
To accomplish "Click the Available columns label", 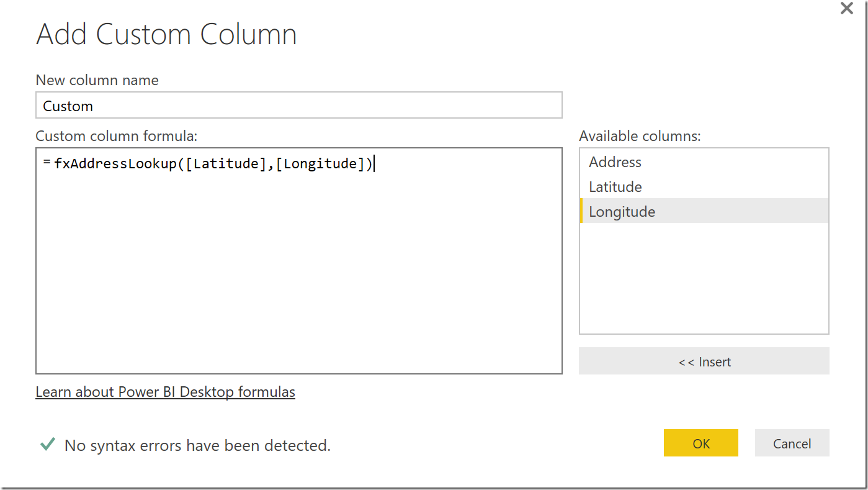I will pos(640,136).
